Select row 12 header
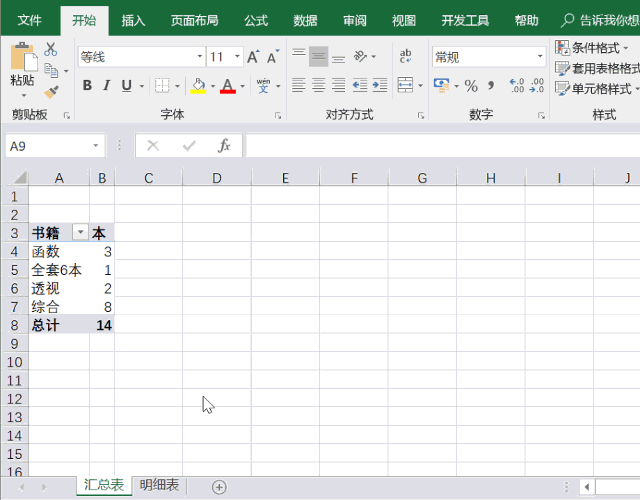 point(14,399)
